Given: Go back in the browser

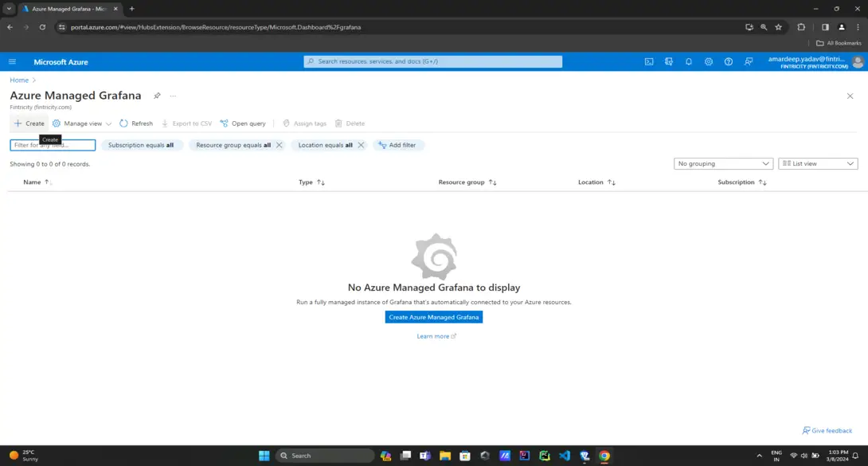Looking at the screenshot, I should coord(10,27).
